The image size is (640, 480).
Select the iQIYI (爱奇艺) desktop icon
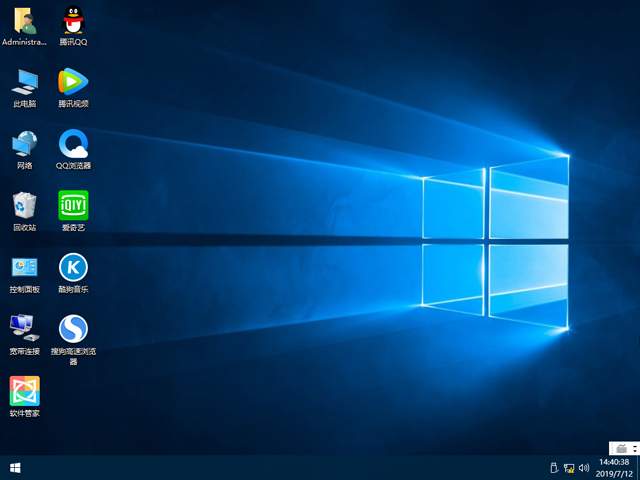coord(72,205)
